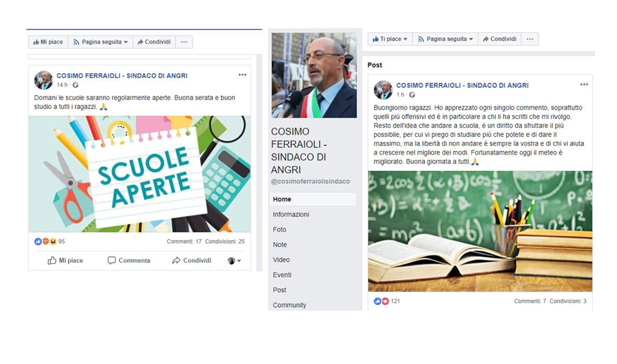Click the Commenta speech bubble button
This screenshot has width=617, height=364.
click(129, 260)
